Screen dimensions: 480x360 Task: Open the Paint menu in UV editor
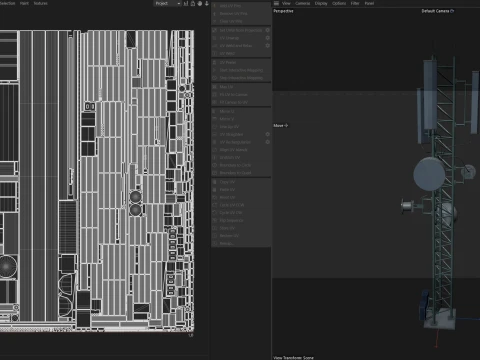tap(24, 3)
